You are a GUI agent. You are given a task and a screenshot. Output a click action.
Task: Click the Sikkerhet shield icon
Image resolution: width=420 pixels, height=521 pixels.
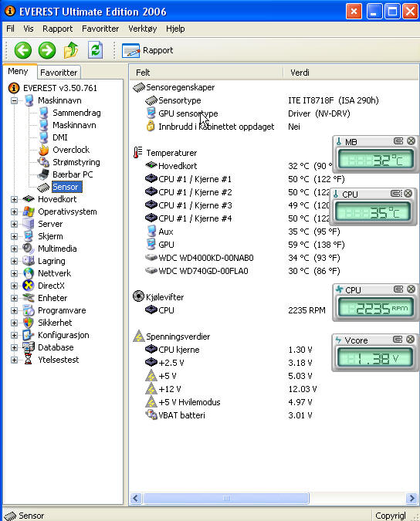click(29, 323)
